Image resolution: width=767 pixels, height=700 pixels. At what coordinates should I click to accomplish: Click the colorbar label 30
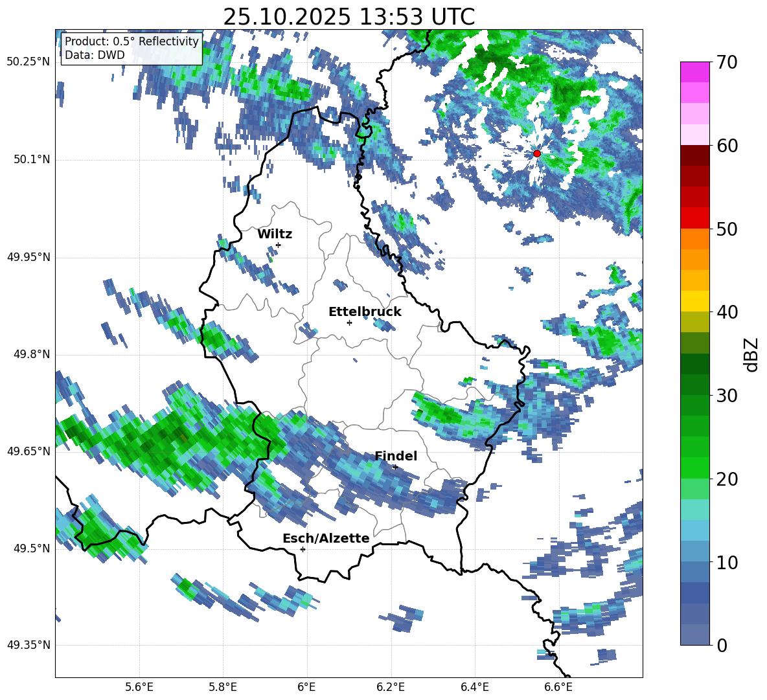[x=727, y=396]
